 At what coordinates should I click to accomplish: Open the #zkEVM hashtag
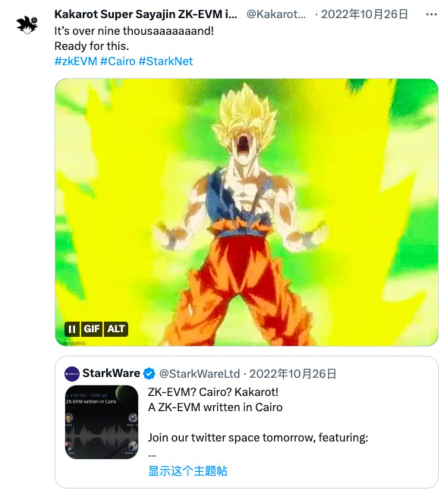[x=75, y=61]
